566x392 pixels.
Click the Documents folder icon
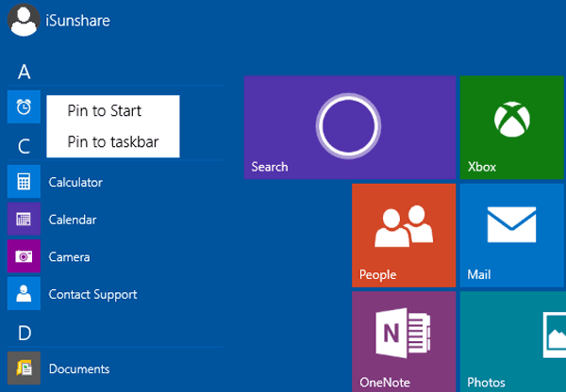click(24, 368)
